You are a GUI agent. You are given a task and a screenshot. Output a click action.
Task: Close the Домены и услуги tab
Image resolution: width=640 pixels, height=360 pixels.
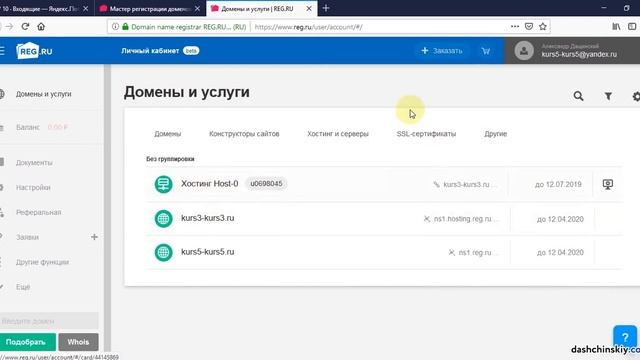pyautogui.click(x=309, y=8)
